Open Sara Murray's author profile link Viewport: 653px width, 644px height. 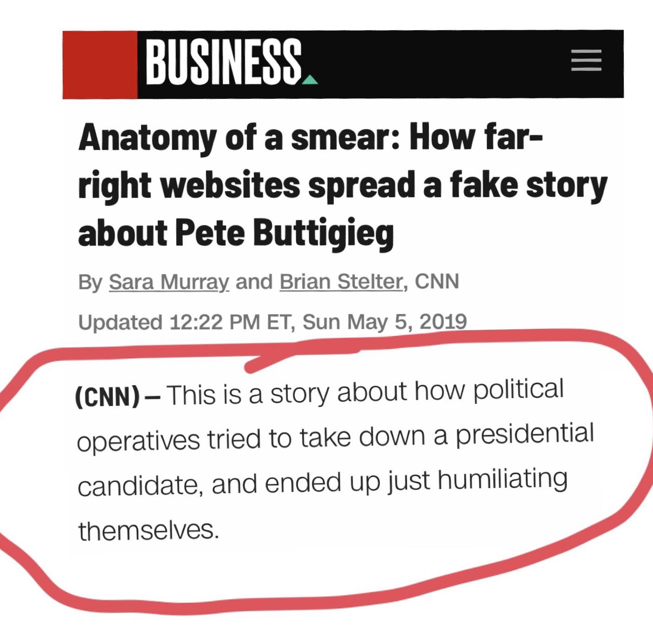tap(169, 282)
